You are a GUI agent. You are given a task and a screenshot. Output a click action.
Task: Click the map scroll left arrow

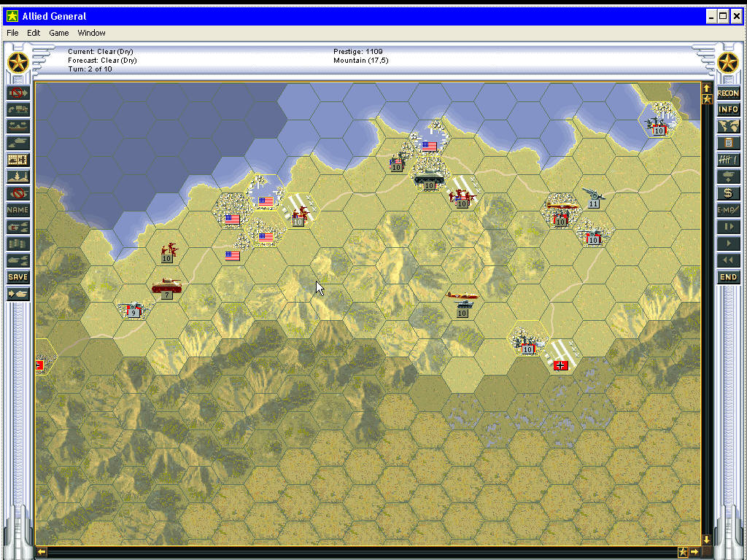point(42,552)
